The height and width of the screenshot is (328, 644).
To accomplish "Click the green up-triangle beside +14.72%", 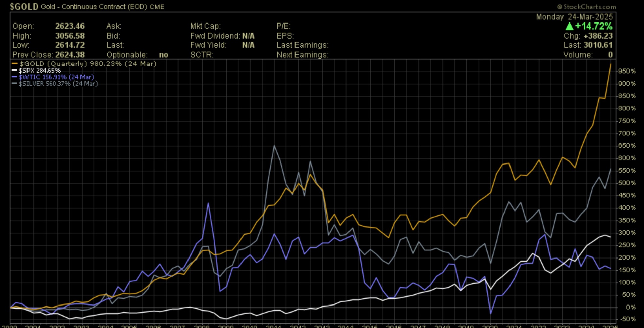I will point(569,26).
